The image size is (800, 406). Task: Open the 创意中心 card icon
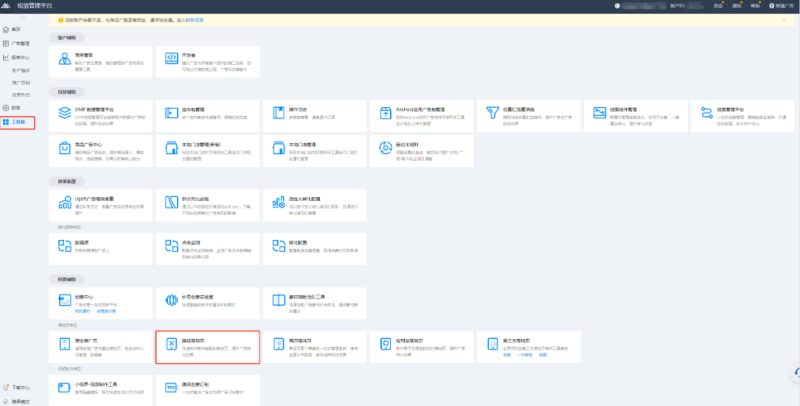pyautogui.click(x=64, y=302)
